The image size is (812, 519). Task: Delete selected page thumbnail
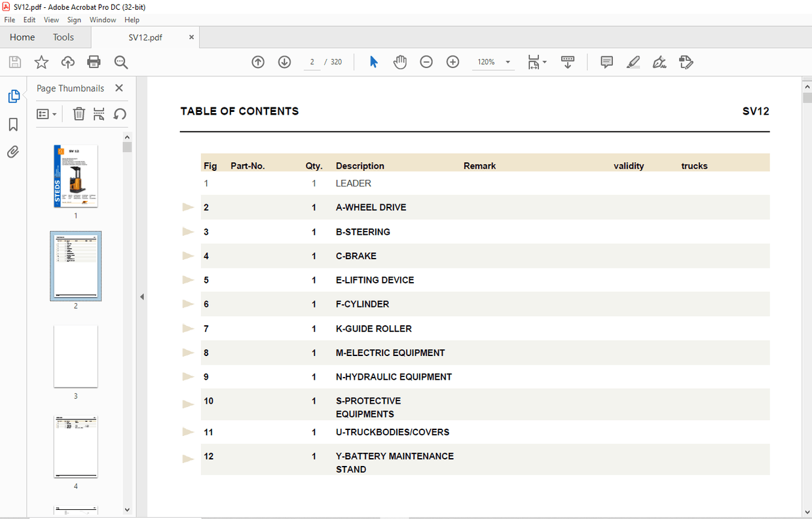pos(79,114)
